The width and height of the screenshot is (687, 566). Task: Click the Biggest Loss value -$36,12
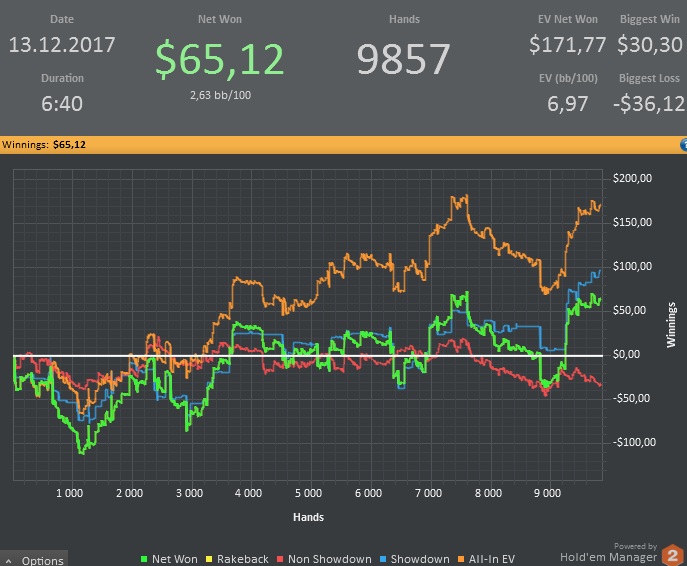pos(649,104)
